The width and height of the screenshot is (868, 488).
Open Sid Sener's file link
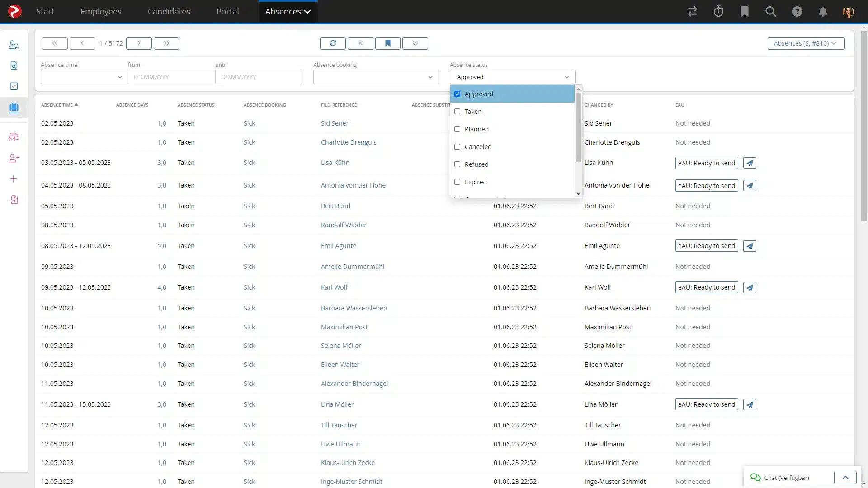tap(335, 123)
